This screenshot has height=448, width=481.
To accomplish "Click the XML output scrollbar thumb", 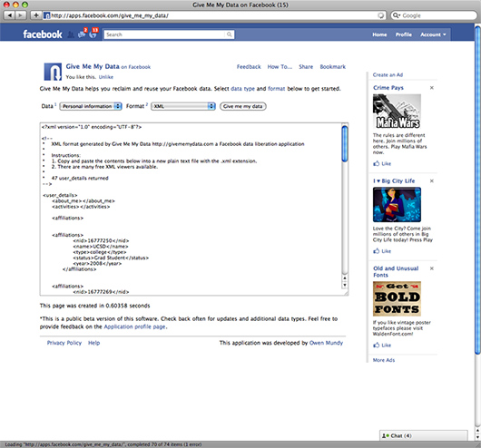I will [x=345, y=143].
